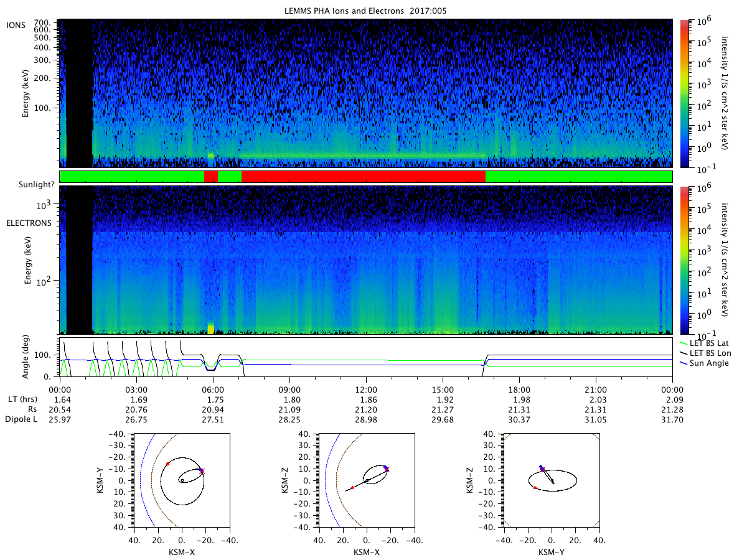Screen dimensions: 747x560
Task: Click the long red segment of Sunlight bar
Action: [x=363, y=177]
